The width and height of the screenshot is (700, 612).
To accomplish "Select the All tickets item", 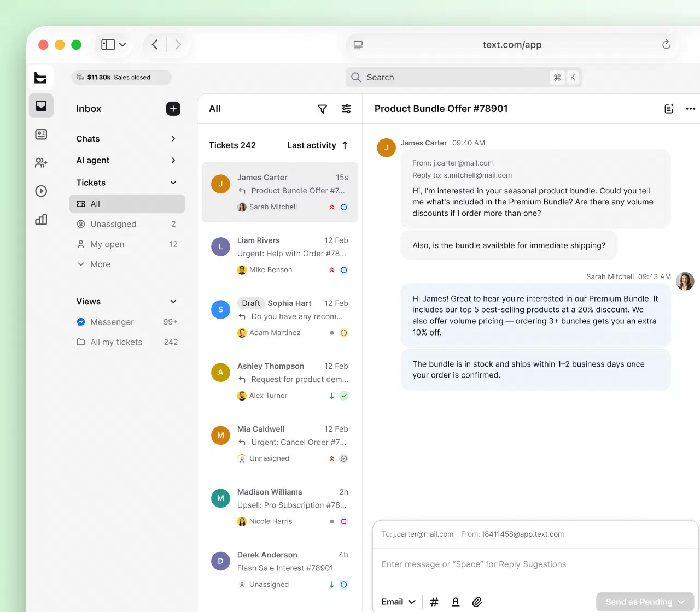I will (x=127, y=204).
